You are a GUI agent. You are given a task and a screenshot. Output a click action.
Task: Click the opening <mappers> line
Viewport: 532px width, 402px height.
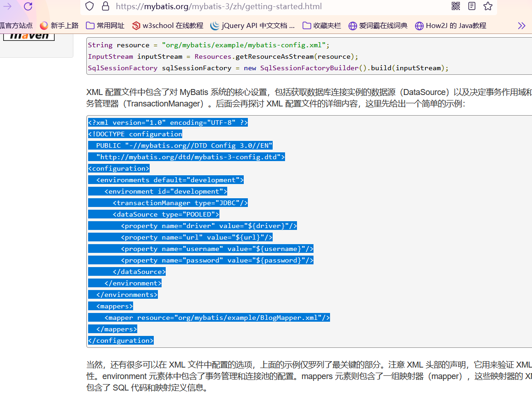coord(111,307)
